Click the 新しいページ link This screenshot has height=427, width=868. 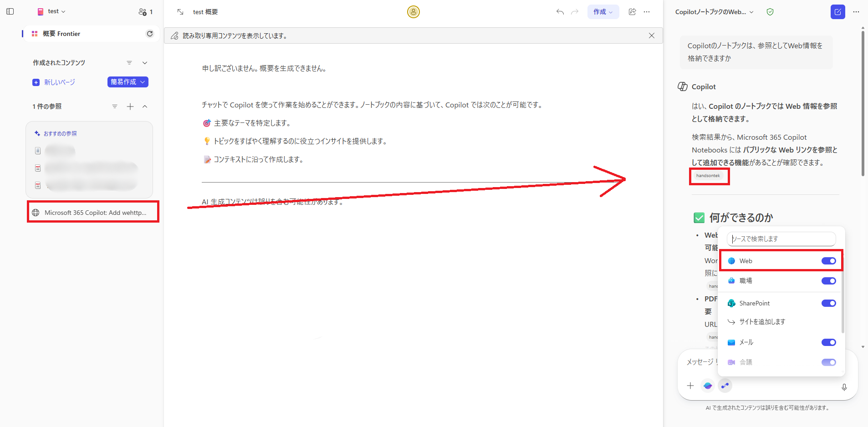tap(58, 82)
